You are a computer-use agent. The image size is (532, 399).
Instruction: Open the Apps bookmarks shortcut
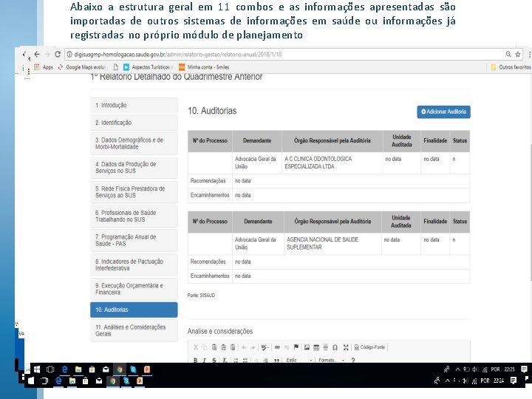coord(44,67)
